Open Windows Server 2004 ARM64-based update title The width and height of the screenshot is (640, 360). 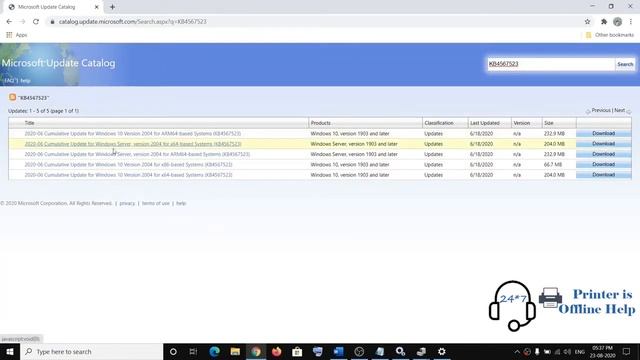pos(137,154)
